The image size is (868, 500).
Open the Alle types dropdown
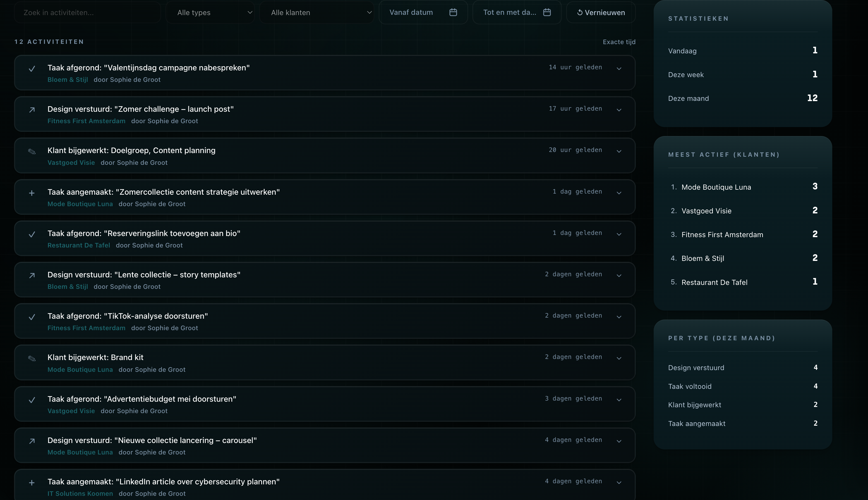pos(210,13)
